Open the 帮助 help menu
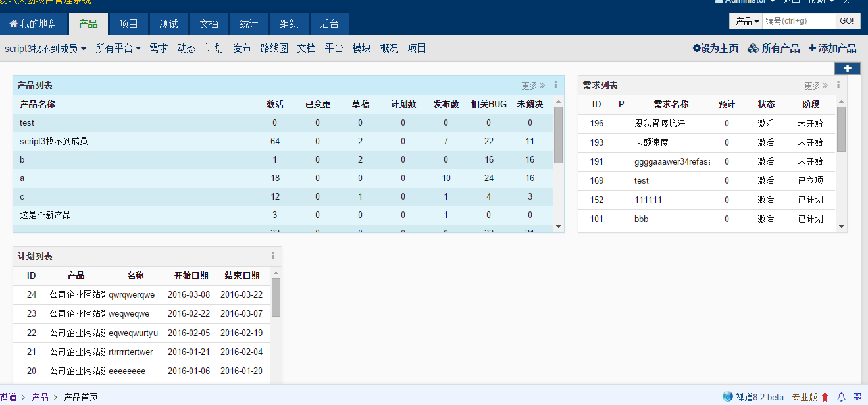This screenshot has height=405, width=868. pyautogui.click(x=820, y=2)
